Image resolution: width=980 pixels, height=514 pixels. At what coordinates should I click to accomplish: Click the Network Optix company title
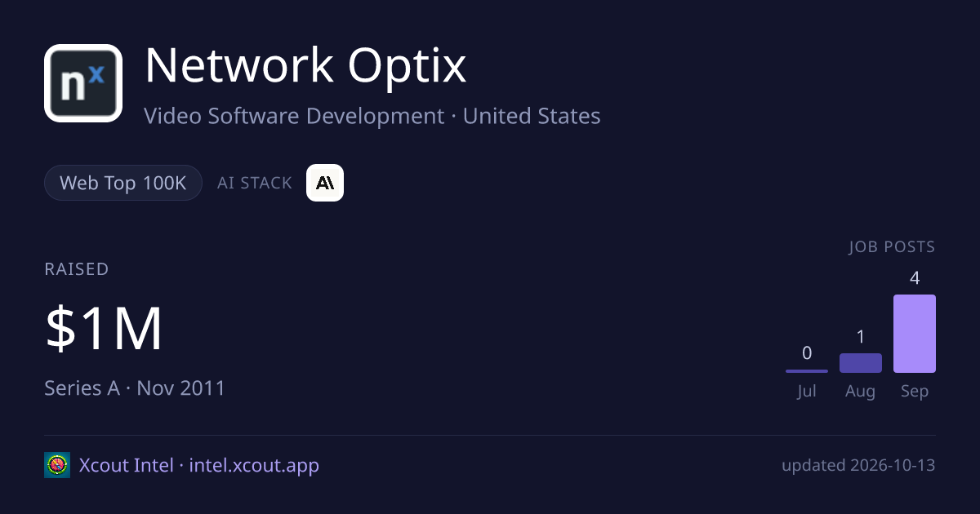pos(305,66)
